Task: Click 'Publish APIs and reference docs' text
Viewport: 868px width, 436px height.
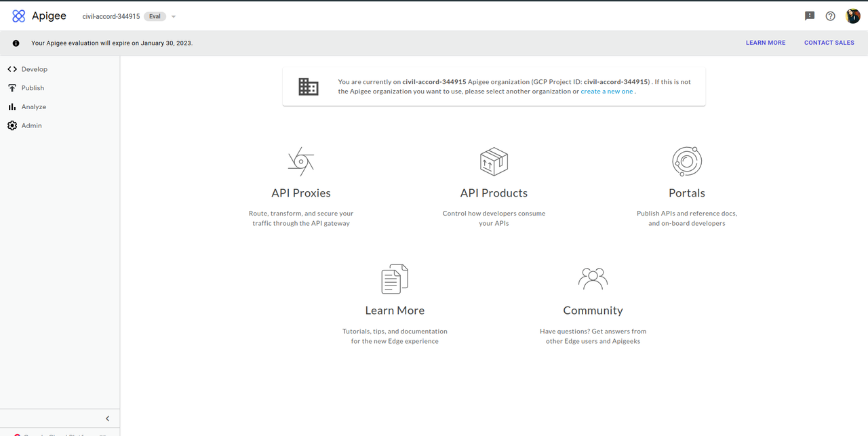Action: pyautogui.click(x=687, y=218)
